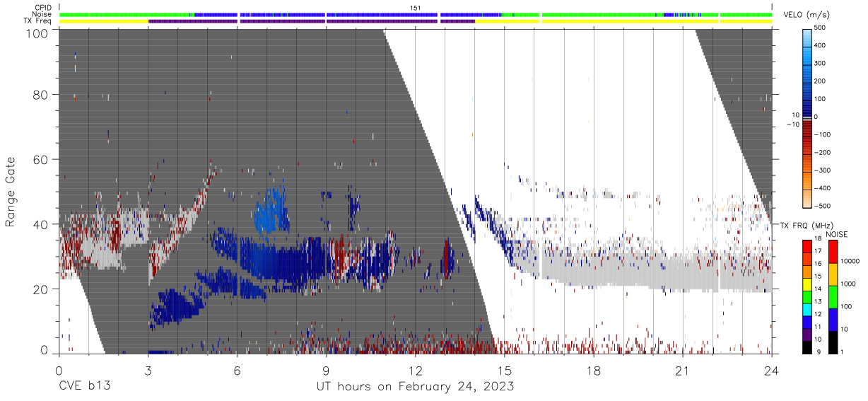
Task: Click the '80' tick on Range Gate axis
Action: click(x=41, y=94)
